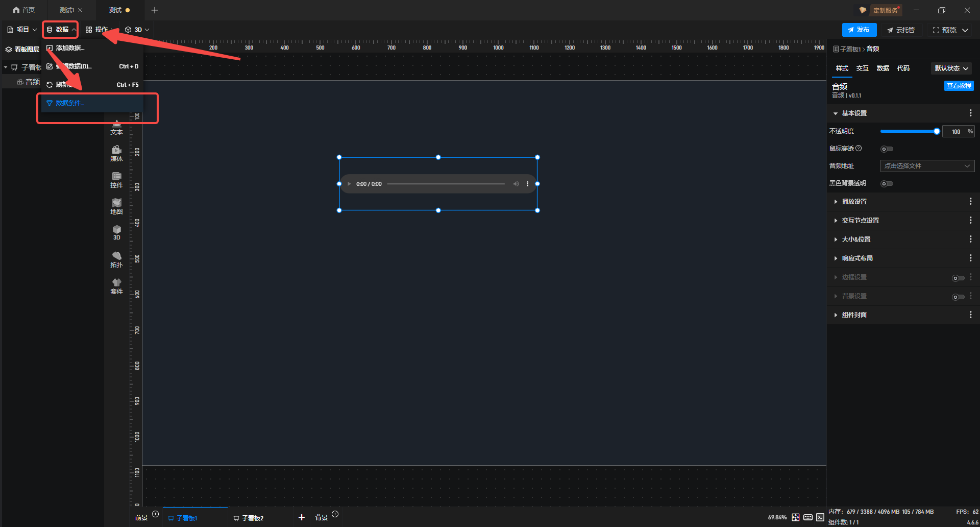Enable 黑色背景透明 toggle
Screen dimensions: 980x527
(x=887, y=184)
